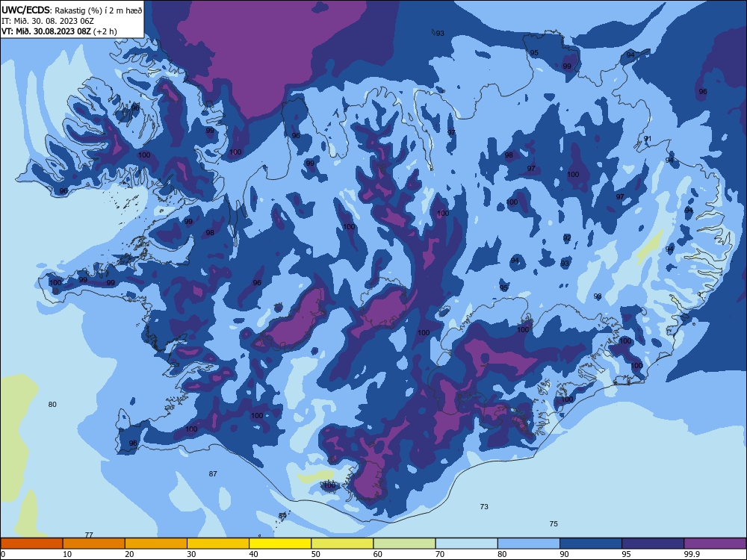The image size is (747, 560).
Task: Click the '60' legend tick label
Action: coord(378,554)
